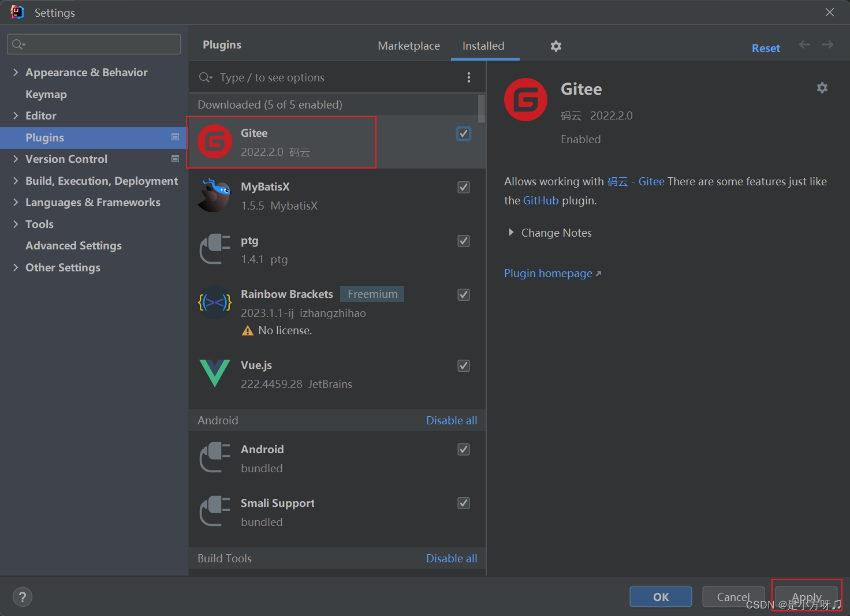The image size is (850, 616).
Task: Click the project-level icon beside Version Control
Action: pos(175,159)
